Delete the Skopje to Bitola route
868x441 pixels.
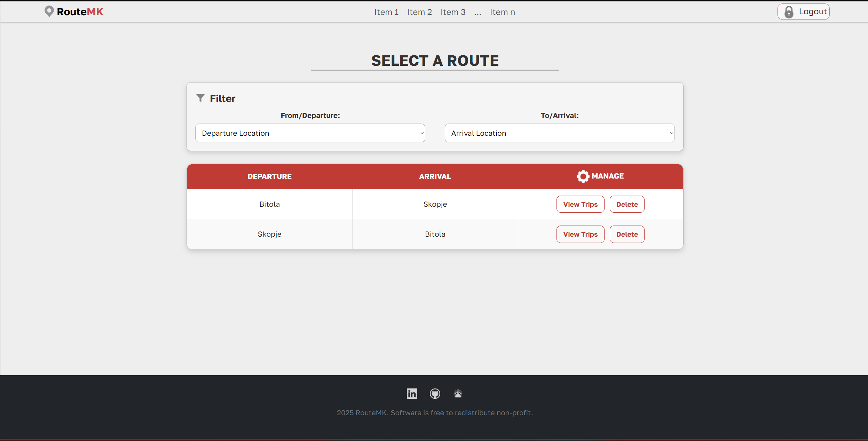tap(627, 234)
